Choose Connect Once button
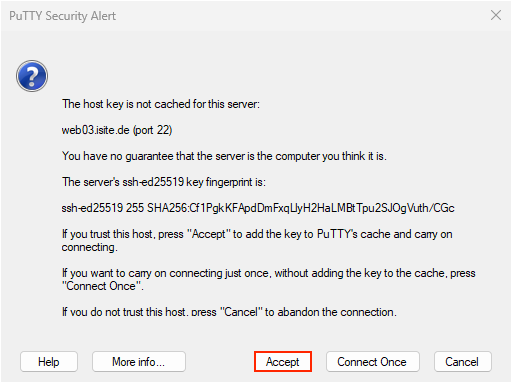Image resolution: width=512 pixels, height=383 pixels. (x=372, y=362)
